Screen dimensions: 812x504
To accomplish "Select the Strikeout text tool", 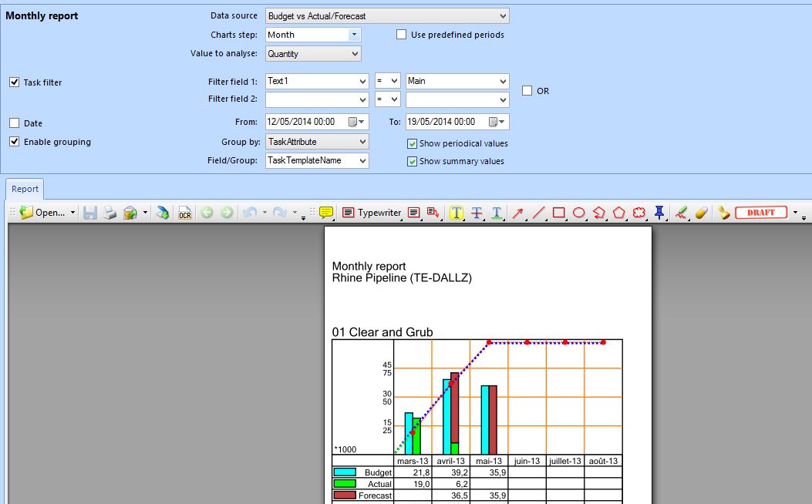I will tap(477, 213).
